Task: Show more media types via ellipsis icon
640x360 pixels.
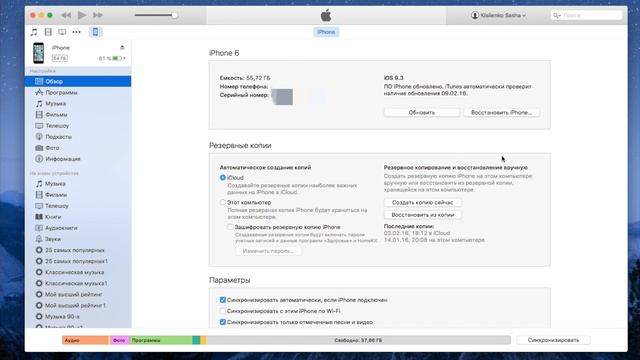Action: (76, 32)
